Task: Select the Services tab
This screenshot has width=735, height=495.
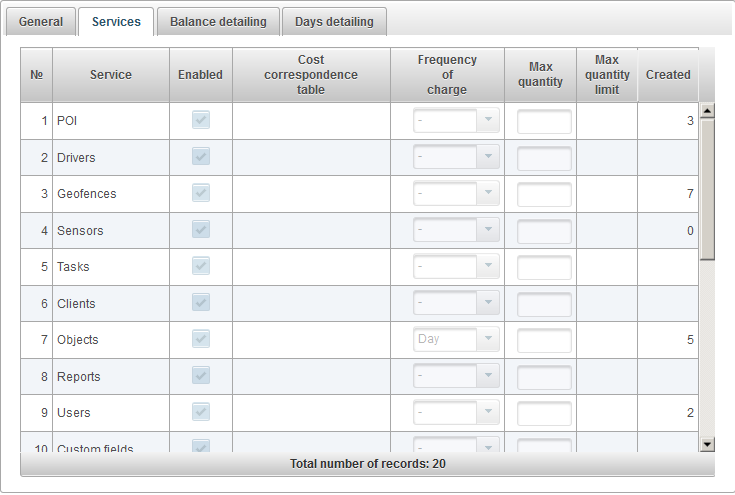Action: click(116, 22)
